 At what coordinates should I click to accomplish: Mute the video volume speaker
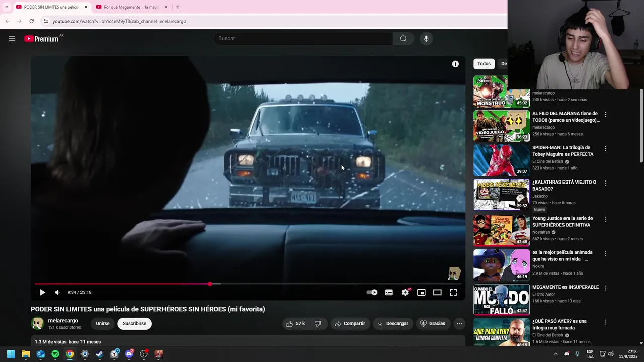click(x=57, y=292)
